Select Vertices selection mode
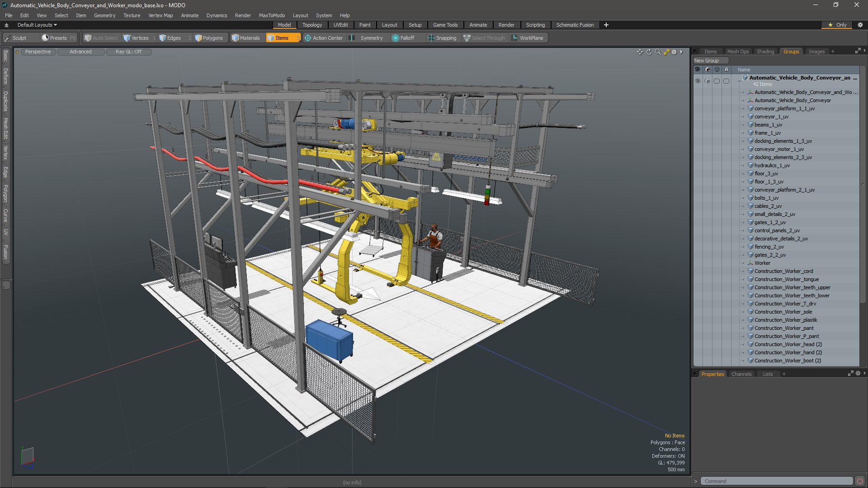Image resolution: width=868 pixels, height=488 pixels. pos(136,38)
